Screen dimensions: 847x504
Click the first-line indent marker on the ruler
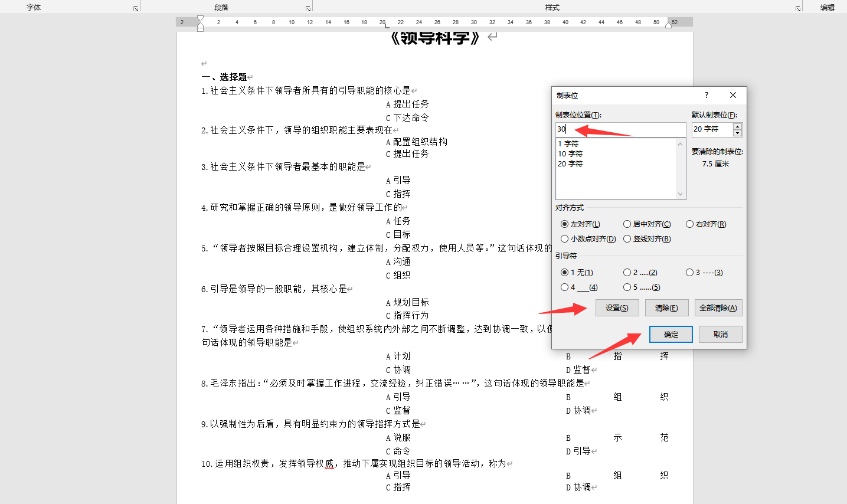(200, 19)
